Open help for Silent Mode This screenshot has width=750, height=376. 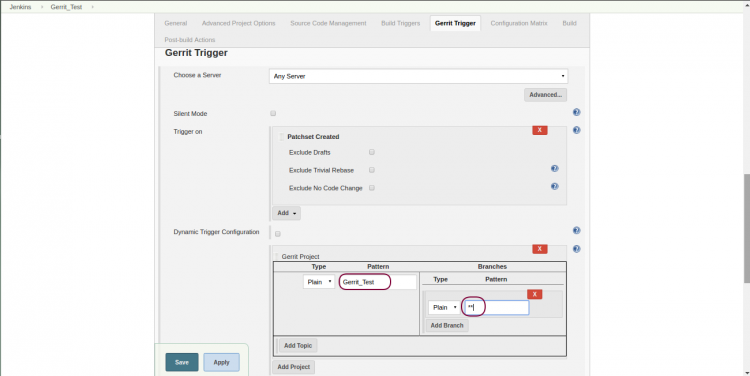[x=576, y=112]
